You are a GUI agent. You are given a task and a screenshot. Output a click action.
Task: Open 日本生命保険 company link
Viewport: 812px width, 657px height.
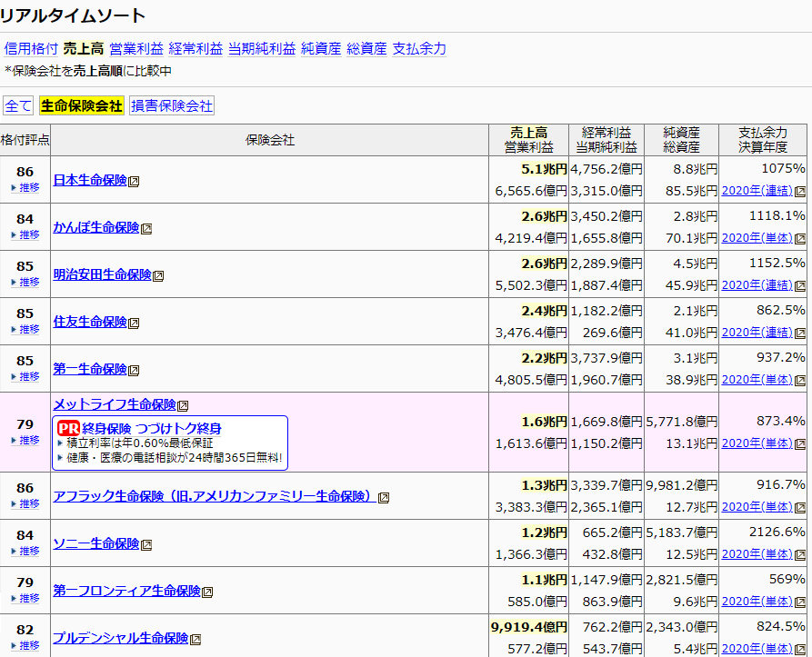tap(90, 180)
